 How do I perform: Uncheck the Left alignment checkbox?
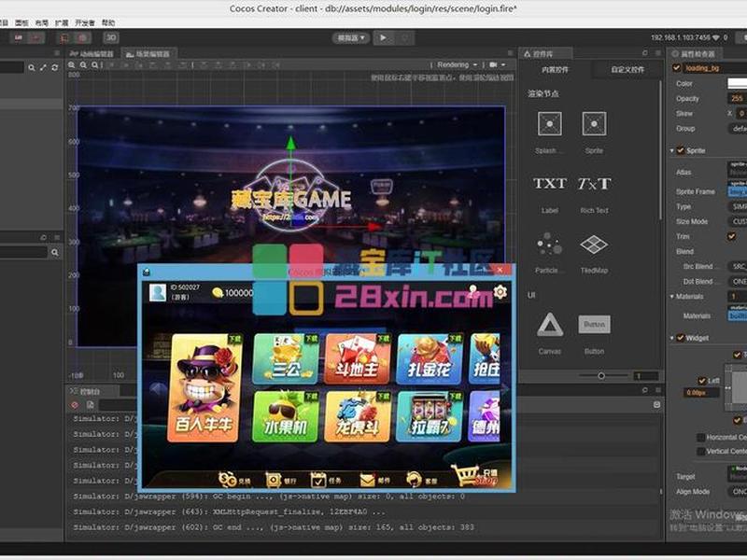701,381
